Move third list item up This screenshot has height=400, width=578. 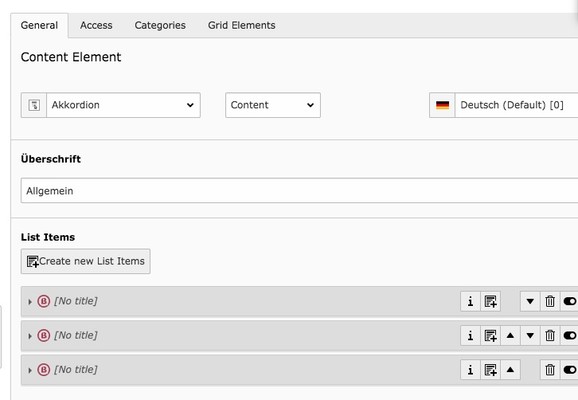point(510,370)
